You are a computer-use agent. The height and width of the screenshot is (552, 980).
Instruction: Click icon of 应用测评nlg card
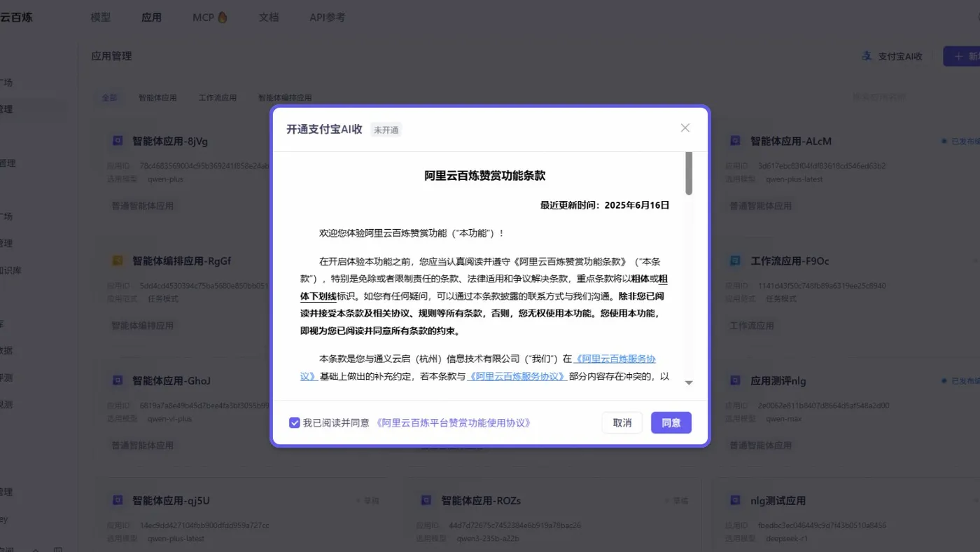(x=735, y=380)
